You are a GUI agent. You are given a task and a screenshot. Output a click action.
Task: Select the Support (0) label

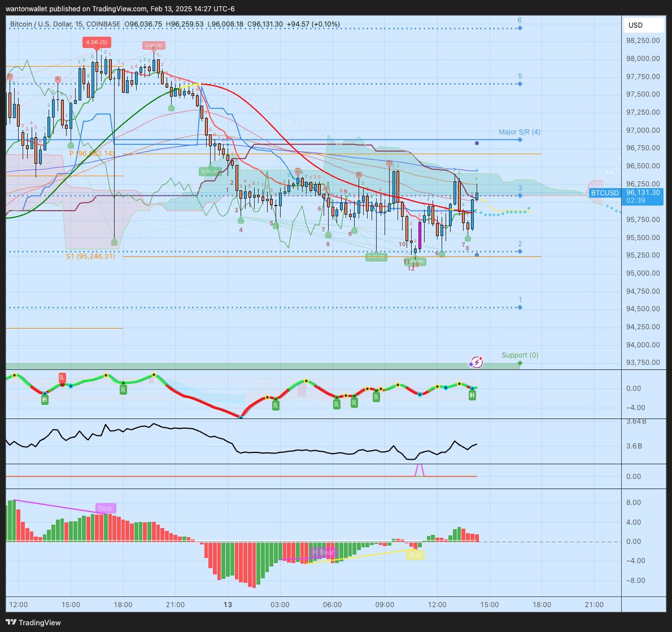(520, 355)
